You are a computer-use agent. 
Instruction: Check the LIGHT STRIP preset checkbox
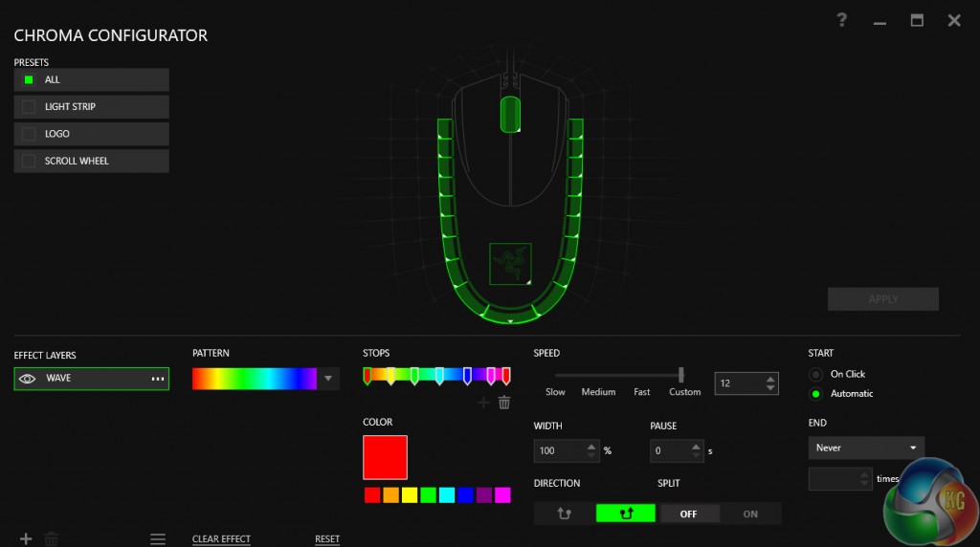(29, 107)
